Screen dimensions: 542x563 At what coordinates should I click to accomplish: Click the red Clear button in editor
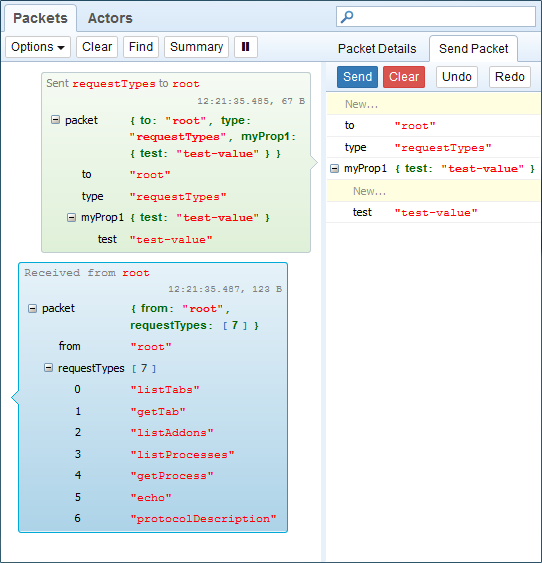(404, 77)
